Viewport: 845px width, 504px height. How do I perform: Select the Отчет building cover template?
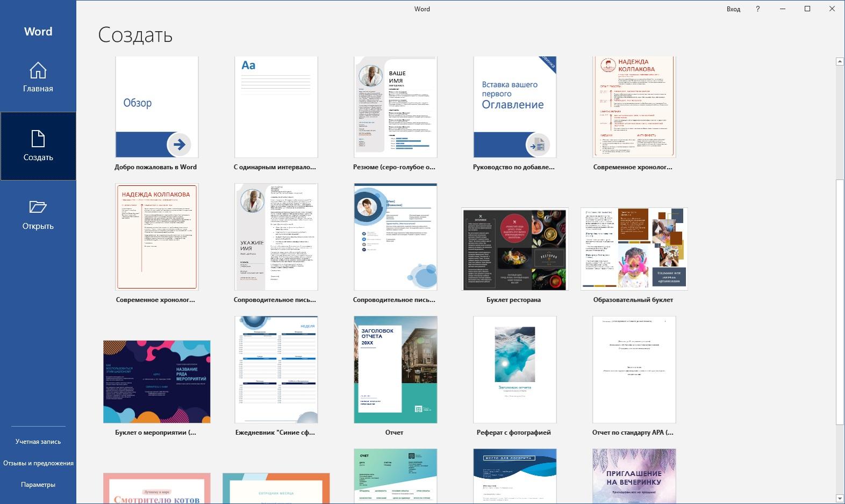[x=396, y=370]
